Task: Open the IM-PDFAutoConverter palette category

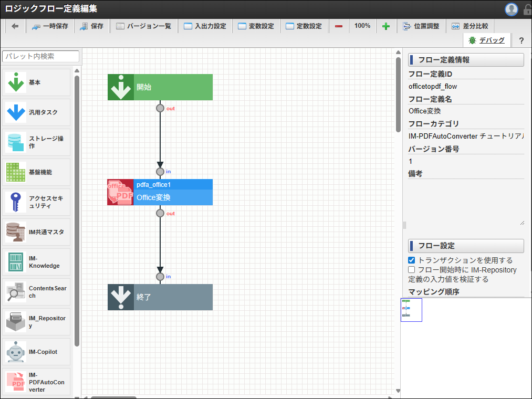Action: 36,382
